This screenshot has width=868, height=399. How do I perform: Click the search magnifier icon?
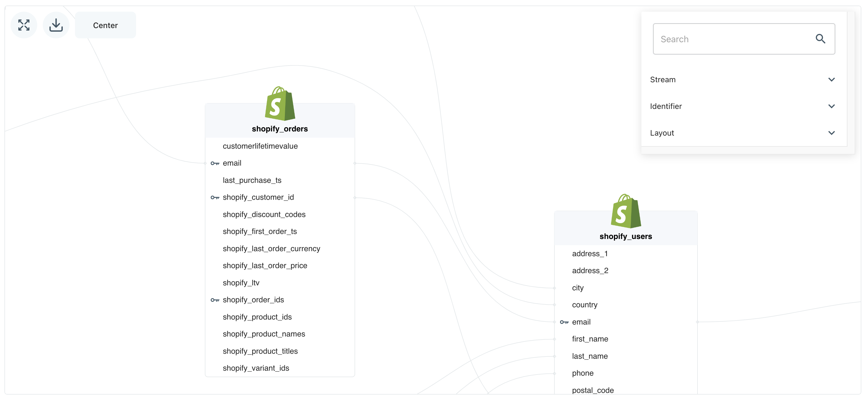click(820, 39)
